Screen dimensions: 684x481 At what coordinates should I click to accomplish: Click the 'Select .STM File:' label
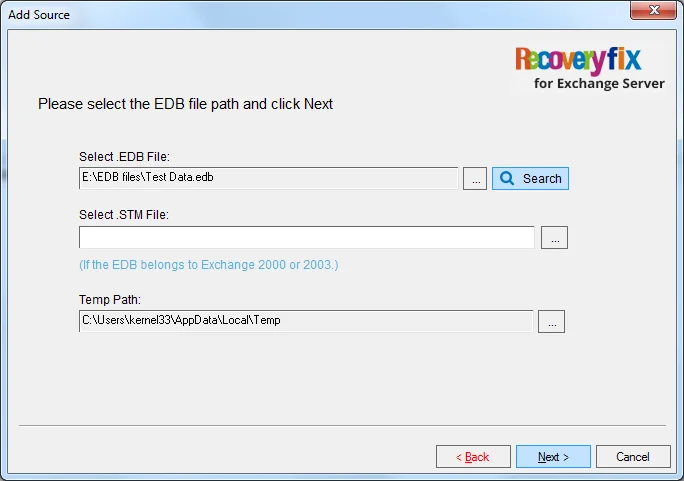pos(124,215)
